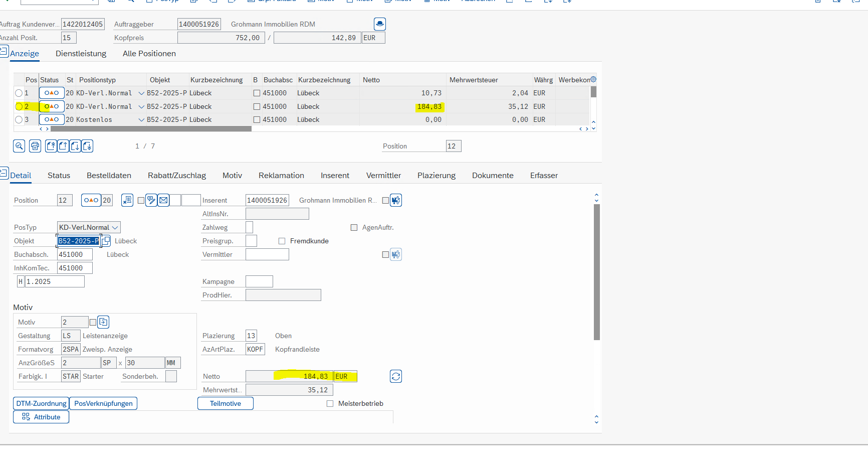This screenshot has height=455, width=868.
Task: Enable the AgenAuftr. checkbox
Action: tap(354, 227)
